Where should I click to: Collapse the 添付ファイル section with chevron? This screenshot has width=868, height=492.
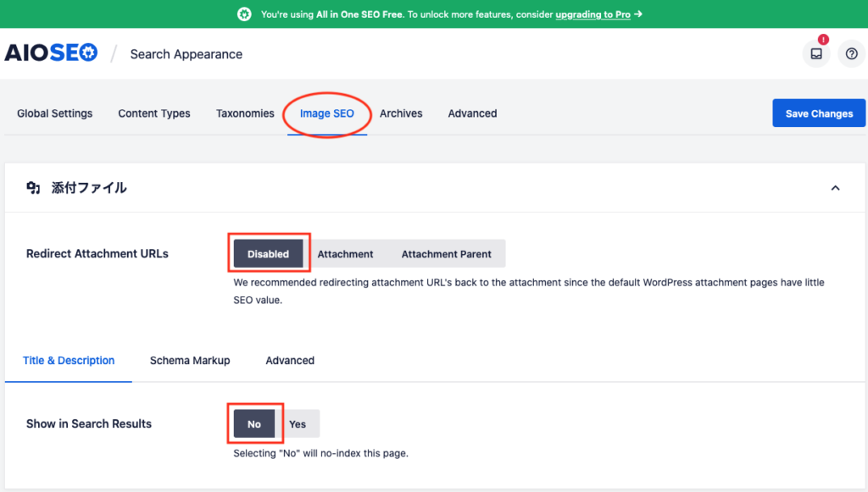pos(835,188)
